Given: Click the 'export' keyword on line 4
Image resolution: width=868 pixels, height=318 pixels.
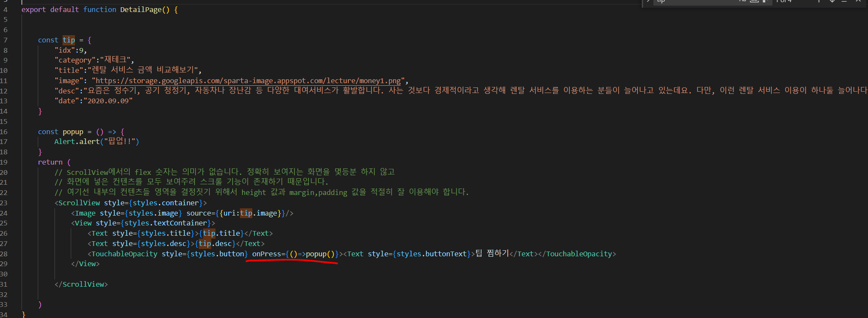Looking at the screenshot, I should (x=33, y=9).
